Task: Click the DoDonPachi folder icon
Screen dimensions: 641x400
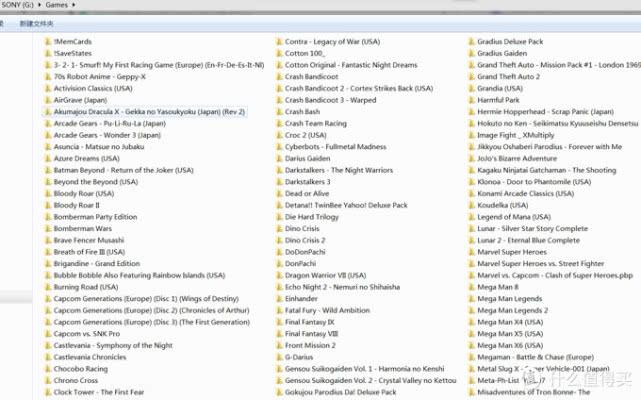Action: (x=280, y=252)
